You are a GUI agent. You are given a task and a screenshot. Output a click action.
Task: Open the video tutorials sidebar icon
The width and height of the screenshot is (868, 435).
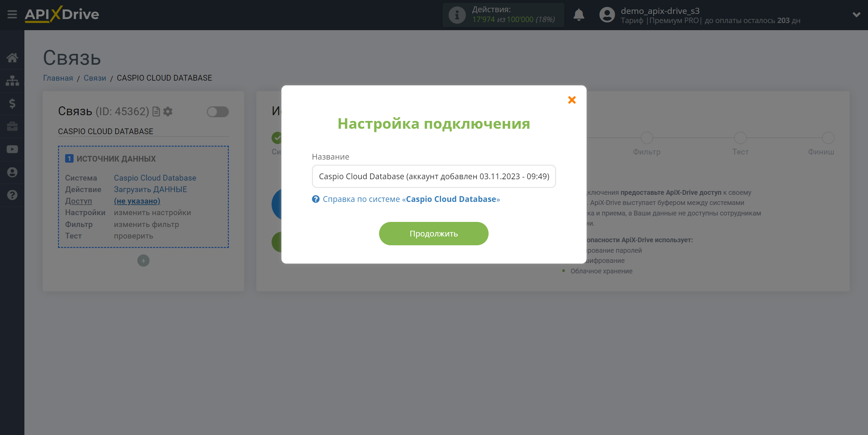click(12, 149)
